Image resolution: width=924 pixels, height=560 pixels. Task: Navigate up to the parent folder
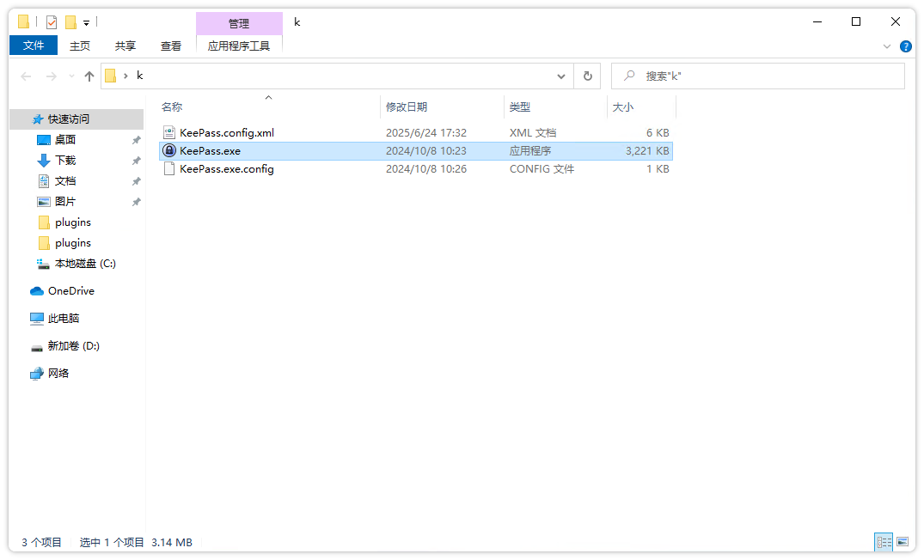tap(89, 76)
